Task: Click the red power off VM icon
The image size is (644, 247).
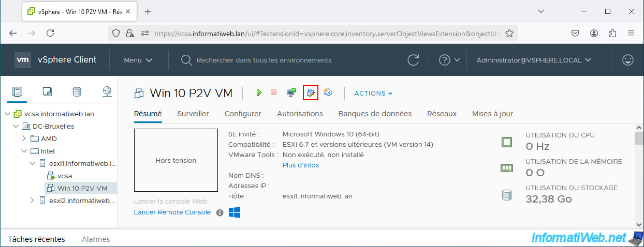Action: point(274,92)
